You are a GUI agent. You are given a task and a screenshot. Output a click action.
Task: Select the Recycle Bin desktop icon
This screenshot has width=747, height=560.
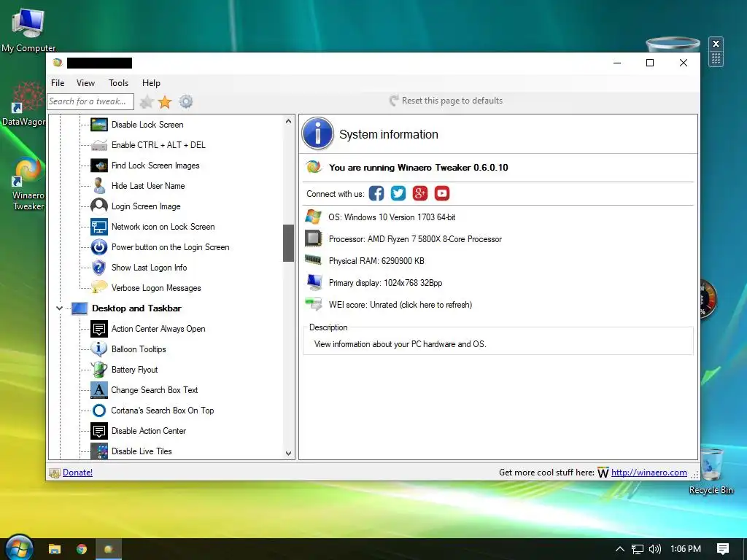pos(711,472)
